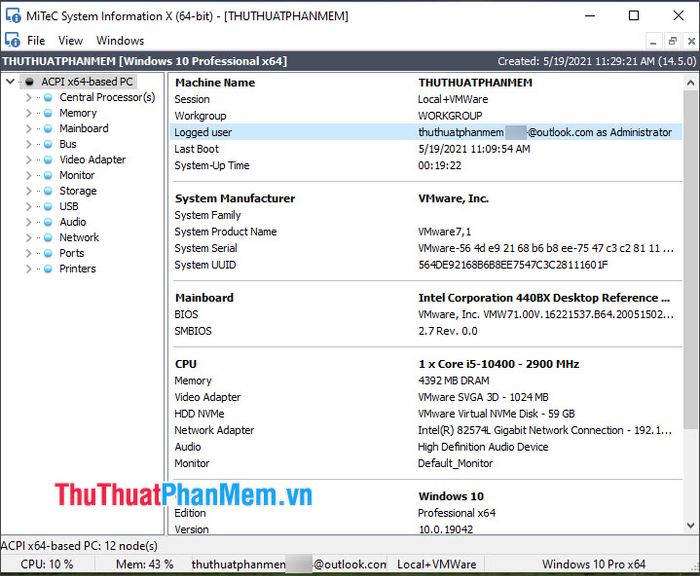This screenshot has height=576, width=700.
Task: Click the vertical scrollbar thumb
Action: pos(690,259)
